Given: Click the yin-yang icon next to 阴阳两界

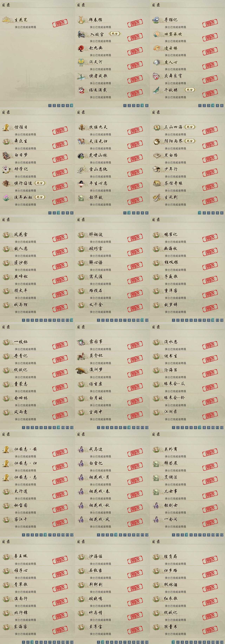Looking at the screenshot, I should (156, 142).
